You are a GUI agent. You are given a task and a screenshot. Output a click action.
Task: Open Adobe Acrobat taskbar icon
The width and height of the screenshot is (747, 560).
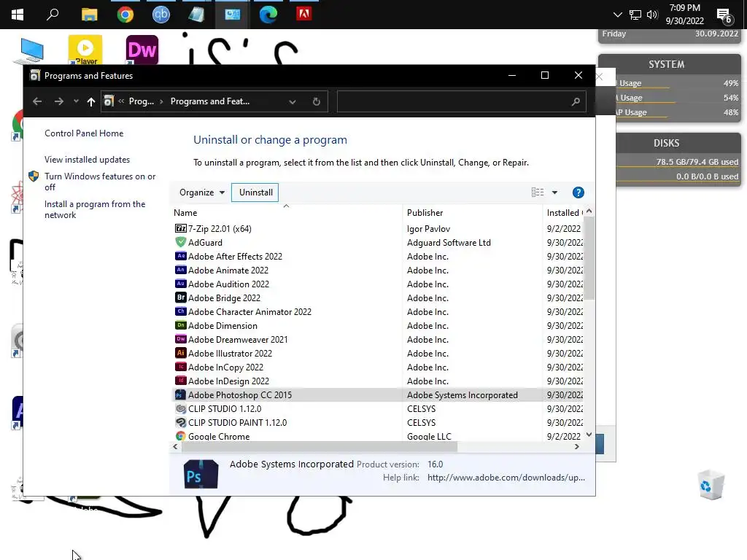tap(304, 14)
